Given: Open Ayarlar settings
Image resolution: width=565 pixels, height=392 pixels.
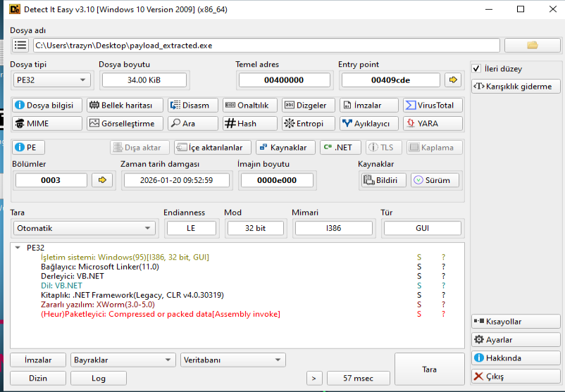Looking at the screenshot, I should tap(516, 340).
